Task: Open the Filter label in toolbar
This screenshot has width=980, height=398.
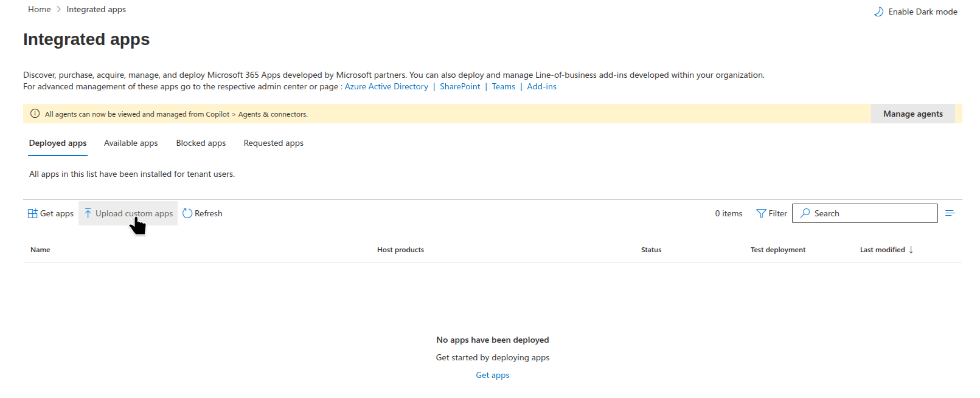Action: pos(777,214)
